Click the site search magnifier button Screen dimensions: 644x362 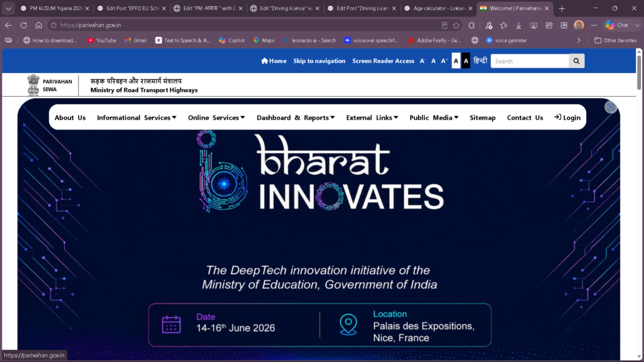click(577, 61)
